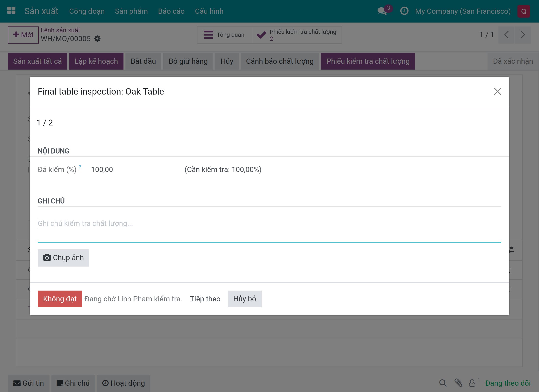
Task: Toggle the Đang theo dõi following status
Action: tap(508, 383)
